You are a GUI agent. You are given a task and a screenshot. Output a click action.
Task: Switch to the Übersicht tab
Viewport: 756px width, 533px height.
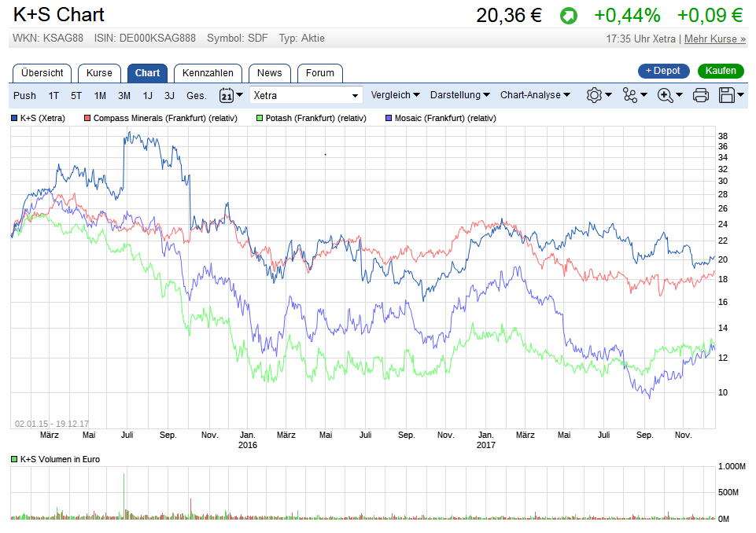[42, 73]
